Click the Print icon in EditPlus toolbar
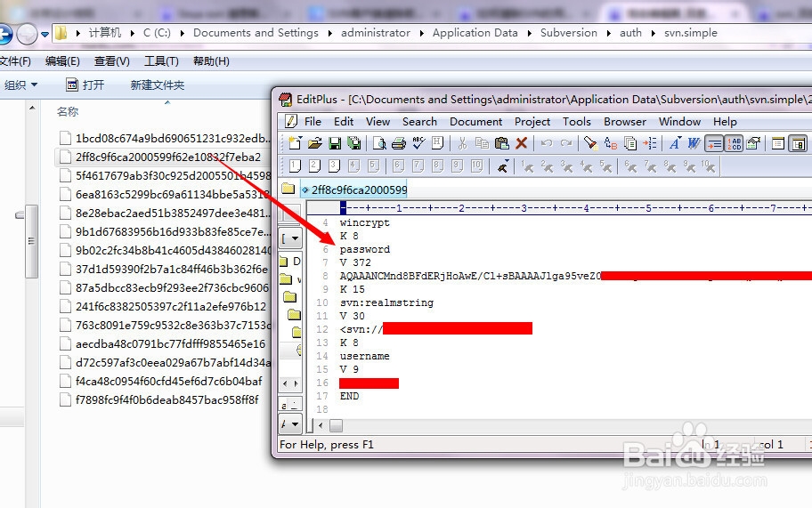Screen dimensions: 812x508 coord(399,142)
